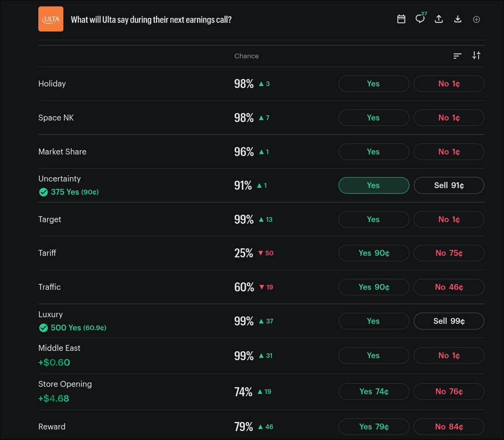Screen dimensions: 504x440
Task: Select the Middle East label
Action: [59, 348]
